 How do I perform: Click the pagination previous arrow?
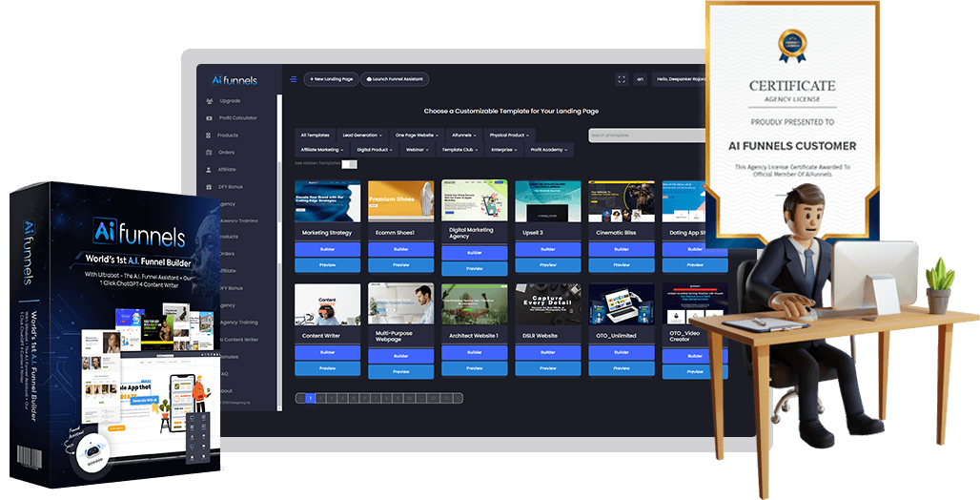coord(300,398)
